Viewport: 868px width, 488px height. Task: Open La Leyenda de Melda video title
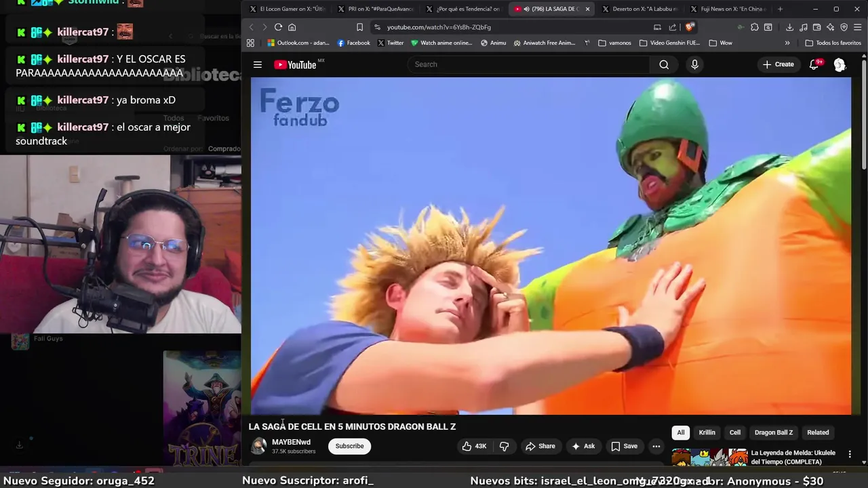click(793, 457)
